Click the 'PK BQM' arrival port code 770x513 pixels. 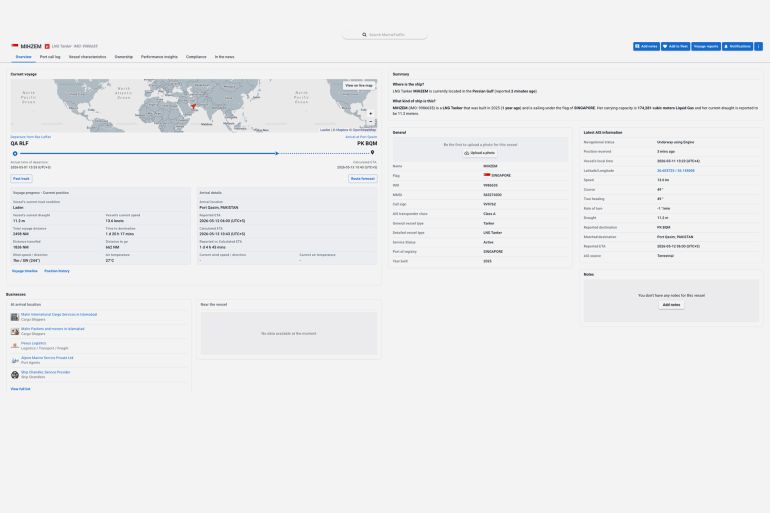click(367, 143)
